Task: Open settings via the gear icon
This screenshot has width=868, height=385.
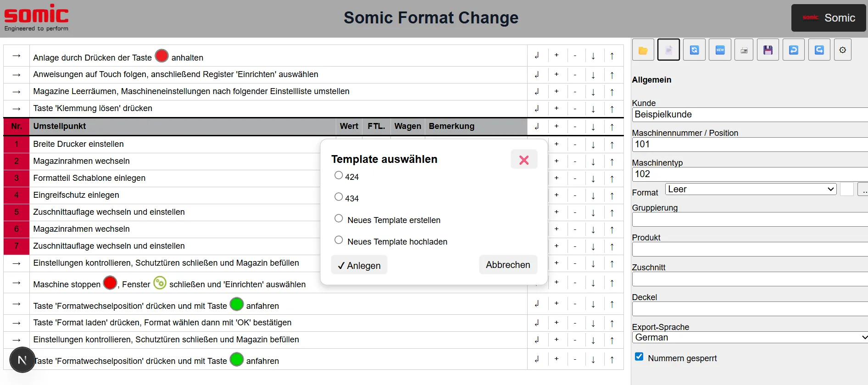Action: pyautogui.click(x=843, y=50)
